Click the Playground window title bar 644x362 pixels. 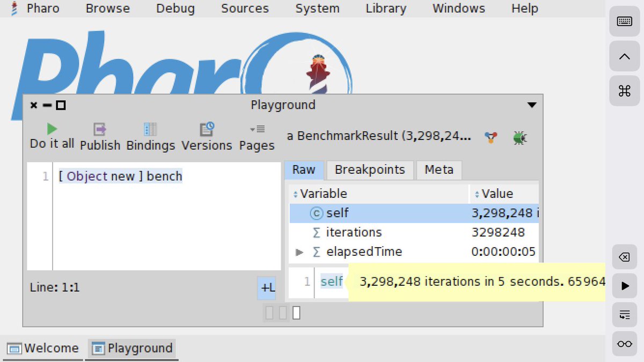[x=283, y=105]
